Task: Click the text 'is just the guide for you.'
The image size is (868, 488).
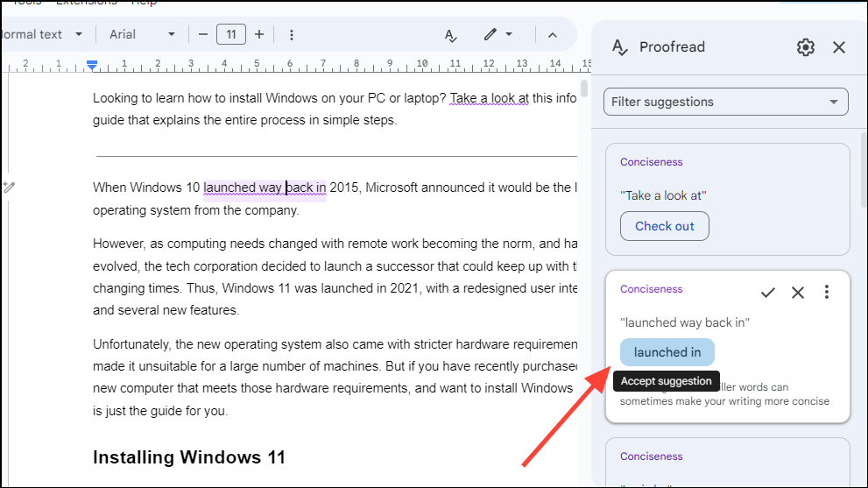Action: click(160, 411)
